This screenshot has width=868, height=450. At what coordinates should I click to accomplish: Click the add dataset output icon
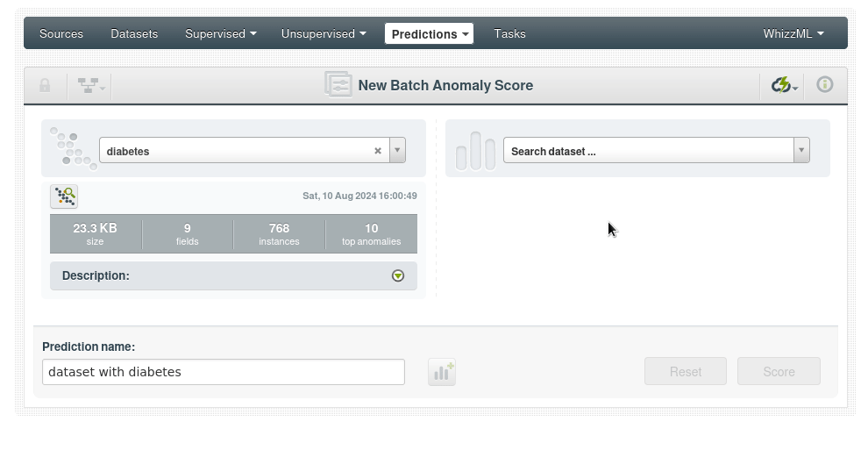442,372
